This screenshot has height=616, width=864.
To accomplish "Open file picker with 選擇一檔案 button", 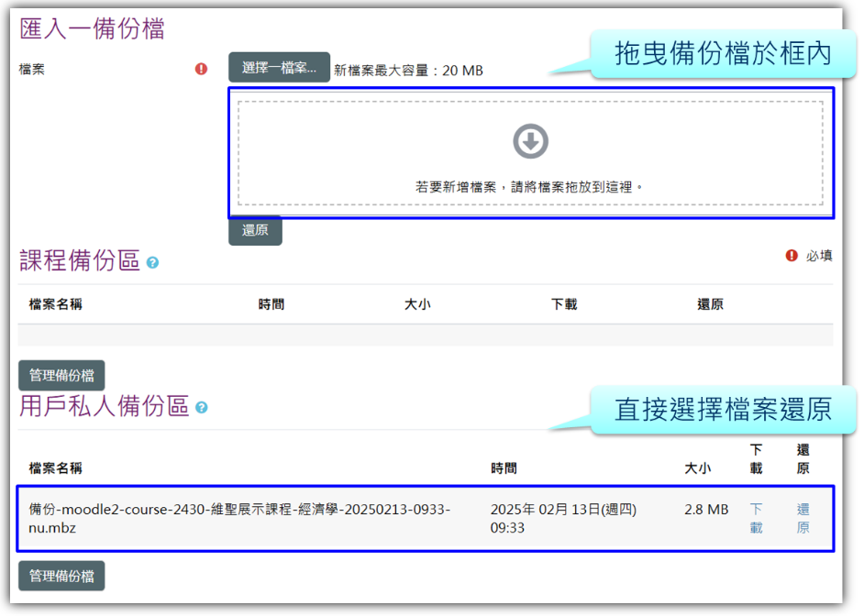I will 277,66.
